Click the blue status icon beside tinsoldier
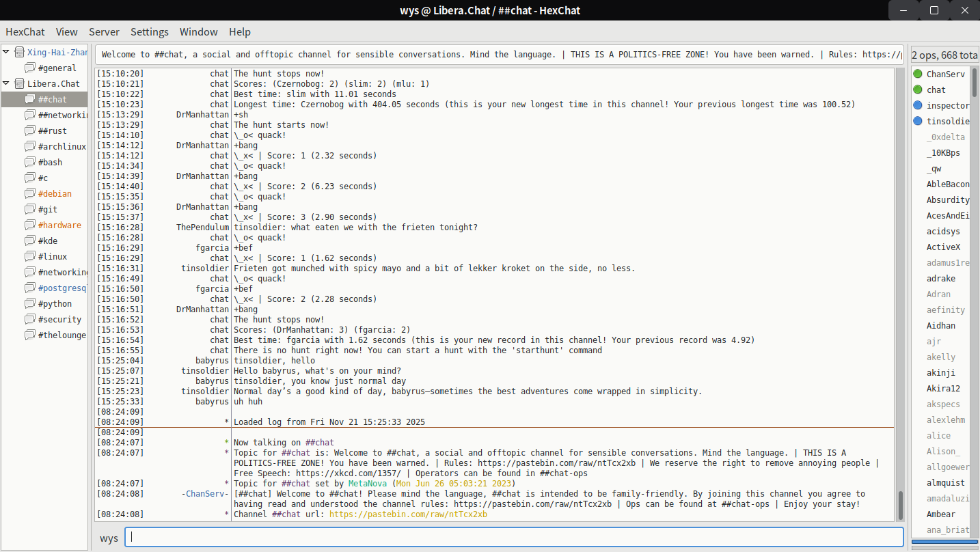This screenshot has width=980, height=552. [x=918, y=121]
